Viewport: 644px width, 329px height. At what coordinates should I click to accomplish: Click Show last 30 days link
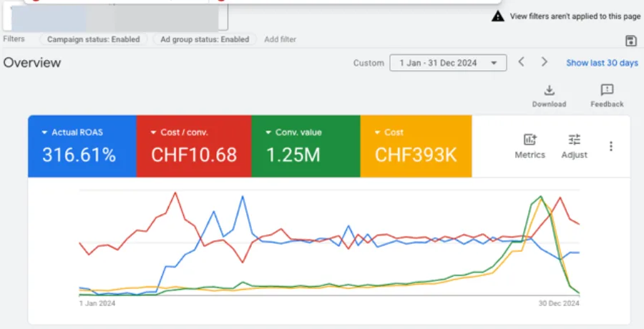pyautogui.click(x=602, y=63)
